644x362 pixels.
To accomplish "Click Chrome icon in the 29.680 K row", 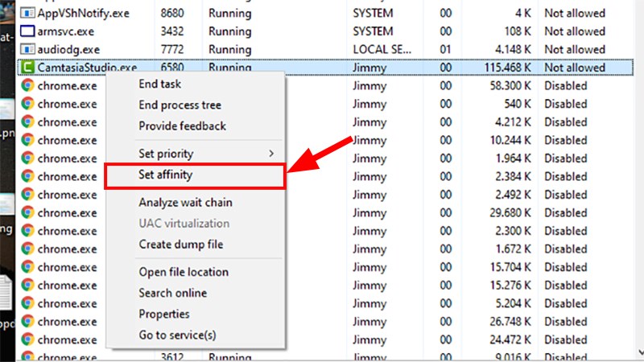I will 27,212.
